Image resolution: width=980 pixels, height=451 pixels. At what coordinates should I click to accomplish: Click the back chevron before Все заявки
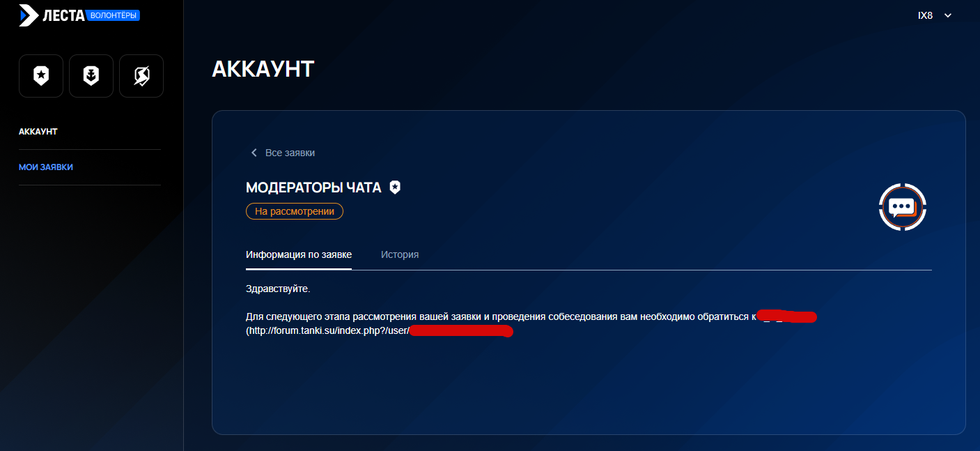coord(254,153)
